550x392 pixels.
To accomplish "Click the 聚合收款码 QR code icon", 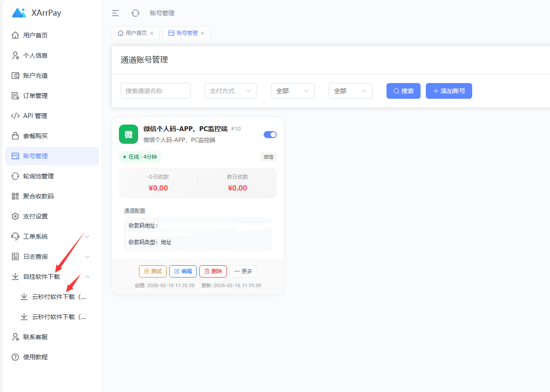I will [x=15, y=196].
